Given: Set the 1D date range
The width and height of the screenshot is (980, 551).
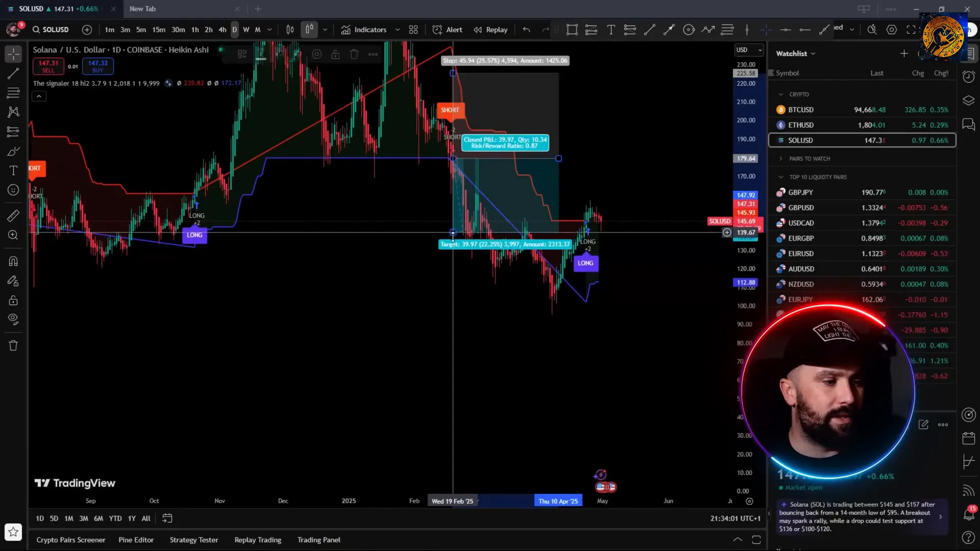Looking at the screenshot, I should pos(40,518).
